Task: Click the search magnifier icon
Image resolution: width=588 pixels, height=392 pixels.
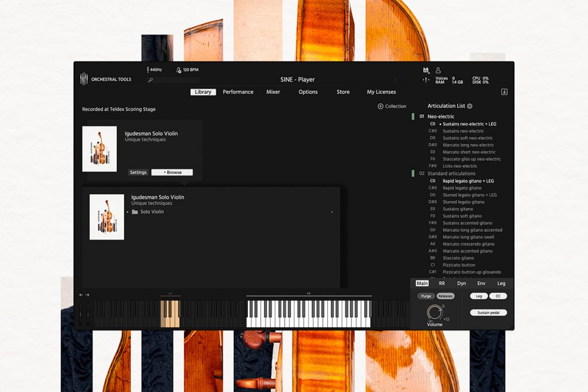Action: (150, 80)
